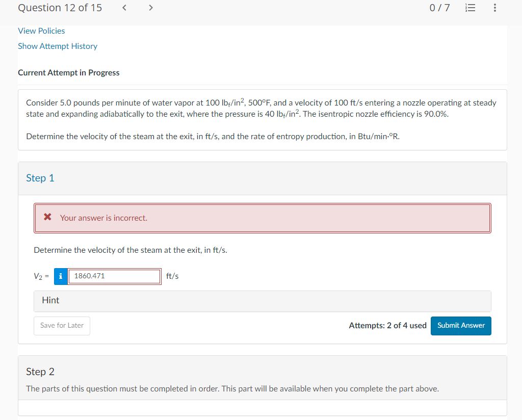Click the Attempts: 2 of 4 used text

pyautogui.click(x=387, y=326)
